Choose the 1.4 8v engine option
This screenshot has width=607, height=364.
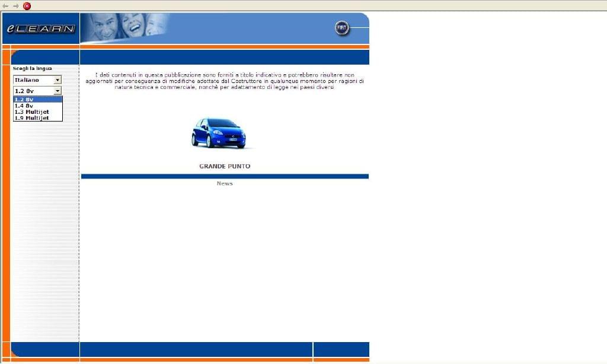click(37, 106)
